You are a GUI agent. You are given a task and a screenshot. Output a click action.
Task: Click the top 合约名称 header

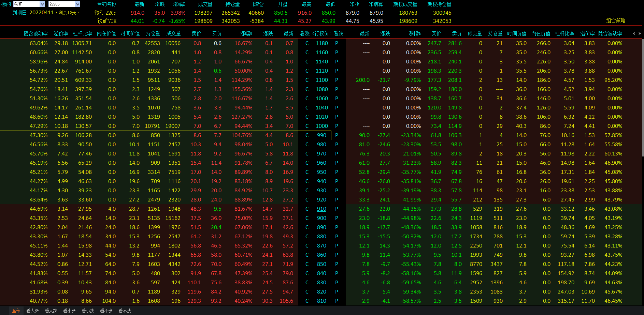coord(107,4)
